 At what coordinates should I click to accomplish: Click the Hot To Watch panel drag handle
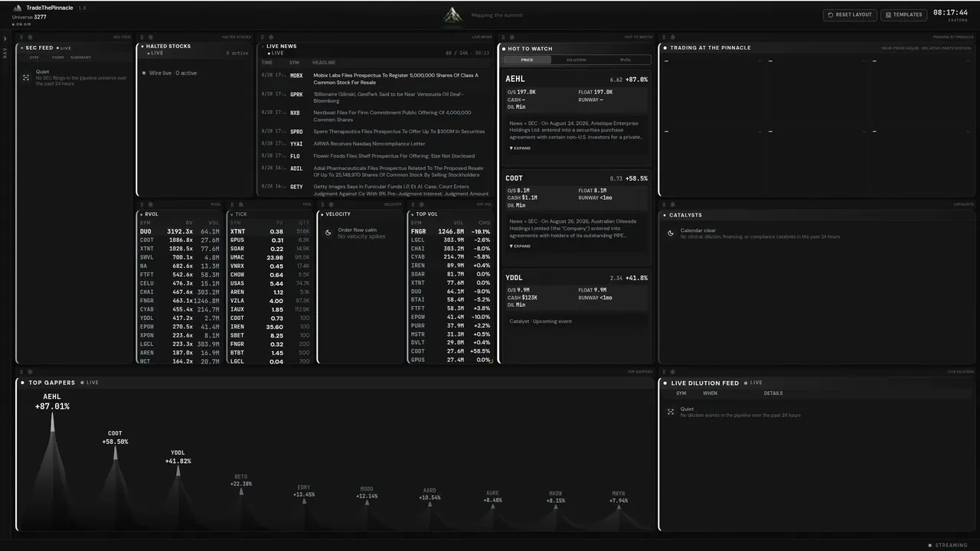(503, 37)
